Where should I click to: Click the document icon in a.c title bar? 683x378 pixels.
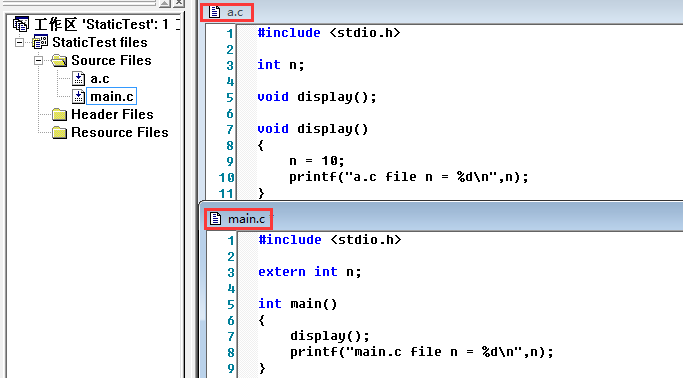pos(214,12)
